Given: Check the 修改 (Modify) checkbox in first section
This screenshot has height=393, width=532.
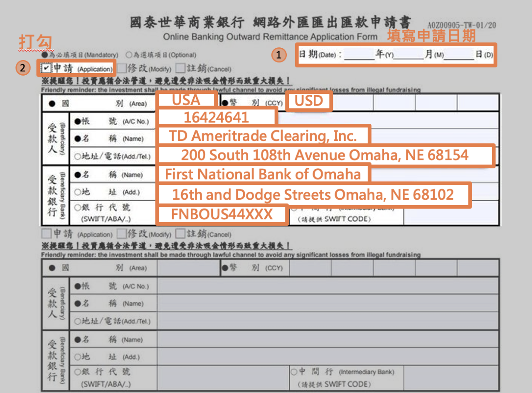Looking at the screenshot, I should click(122, 68).
